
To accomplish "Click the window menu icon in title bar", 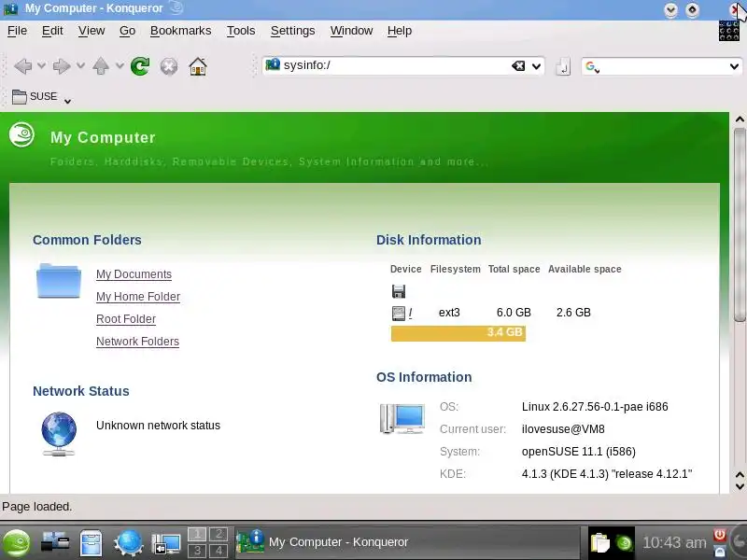I will (10, 8).
